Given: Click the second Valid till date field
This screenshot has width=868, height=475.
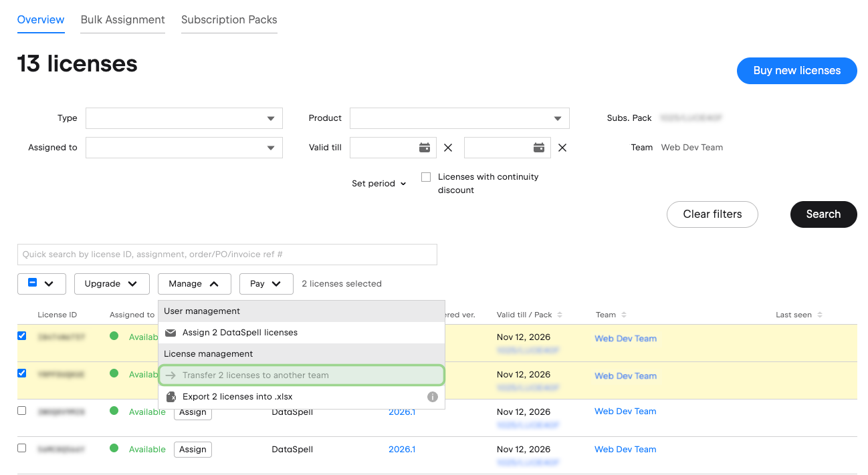Looking at the screenshot, I should (x=508, y=148).
